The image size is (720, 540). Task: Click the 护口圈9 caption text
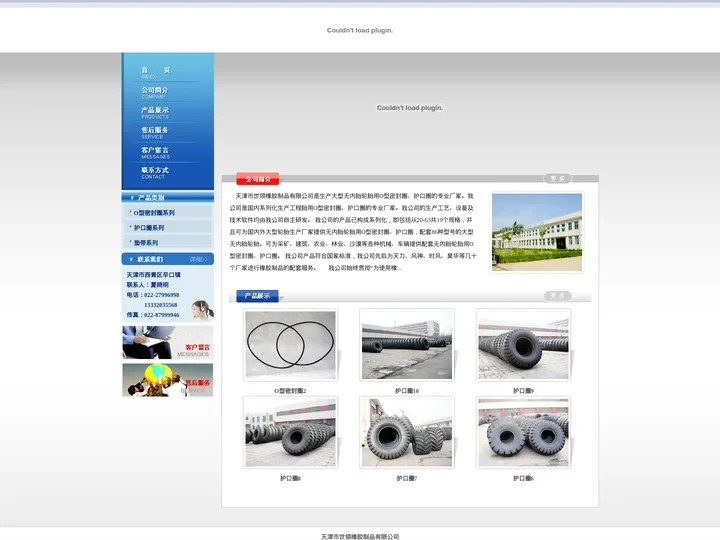(x=523, y=391)
